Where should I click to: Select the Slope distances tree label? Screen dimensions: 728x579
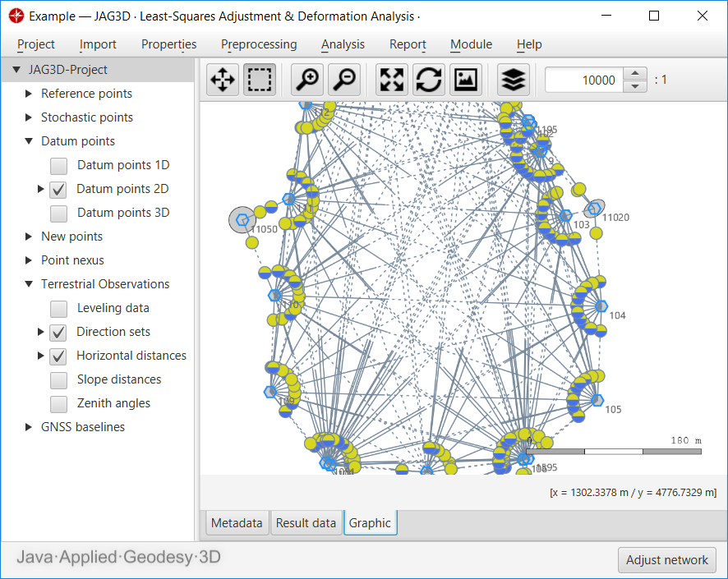[119, 379]
